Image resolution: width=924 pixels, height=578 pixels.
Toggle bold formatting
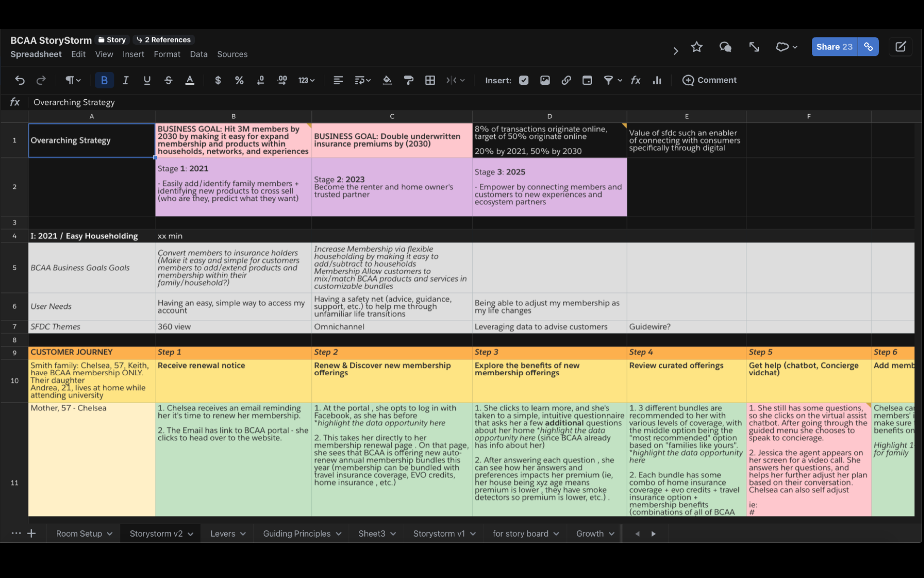click(104, 80)
